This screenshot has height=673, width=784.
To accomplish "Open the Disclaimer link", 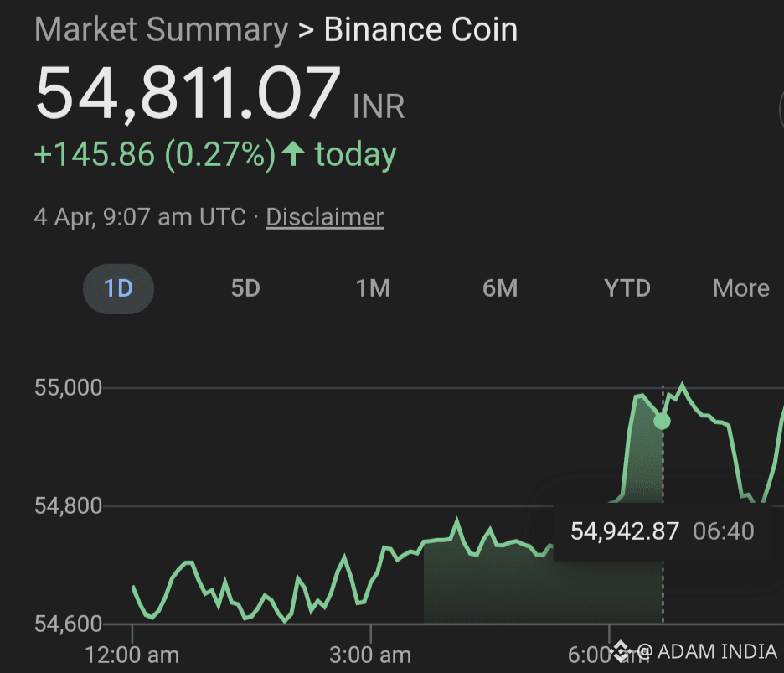I will pyautogui.click(x=324, y=217).
